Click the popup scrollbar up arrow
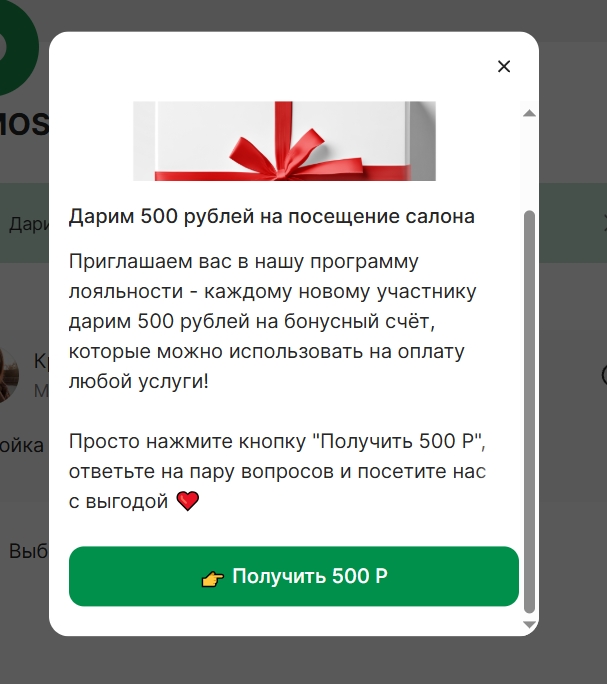Image resolution: width=607 pixels, height=684 pixels. click(x=529, y=113)
